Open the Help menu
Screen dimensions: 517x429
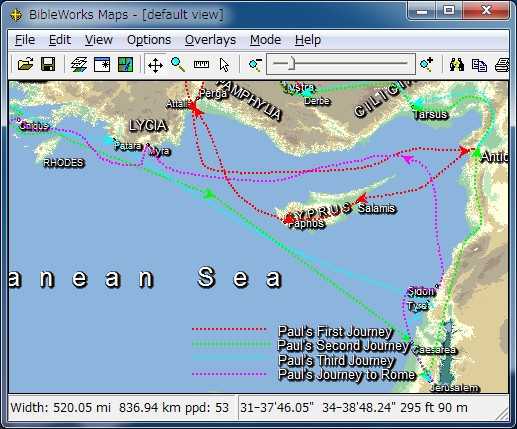click(x=308, y=40)
